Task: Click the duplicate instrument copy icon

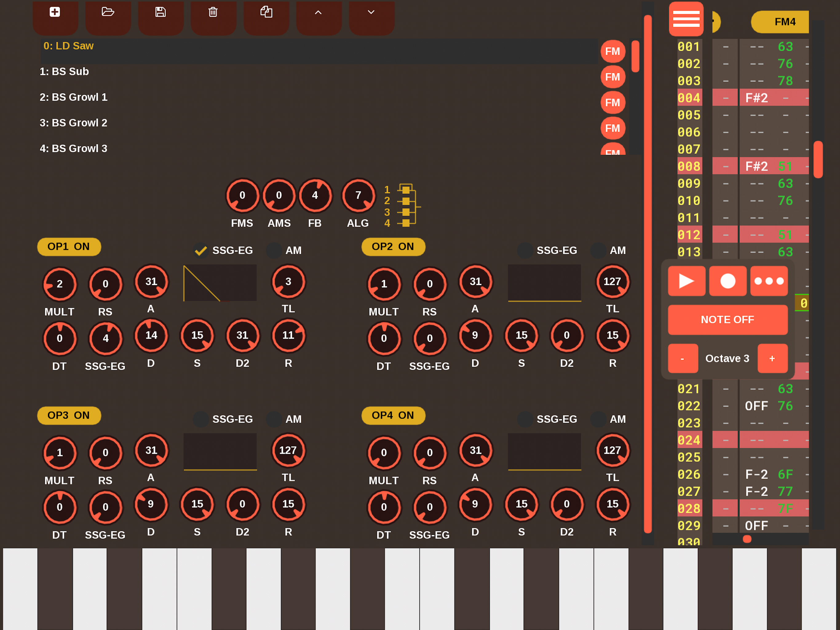Action: pyautogui.click(x=266, y=13)
